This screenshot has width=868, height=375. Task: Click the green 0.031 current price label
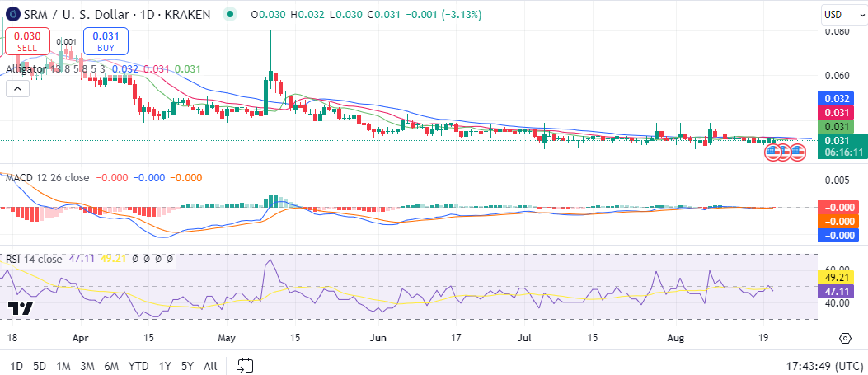coord(836,140)
